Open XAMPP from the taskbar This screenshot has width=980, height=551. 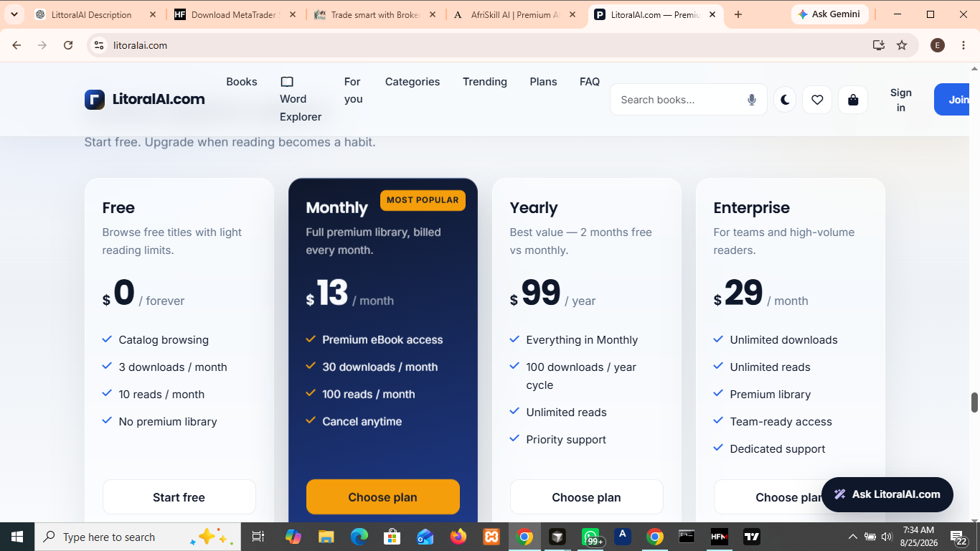(491, 537)
